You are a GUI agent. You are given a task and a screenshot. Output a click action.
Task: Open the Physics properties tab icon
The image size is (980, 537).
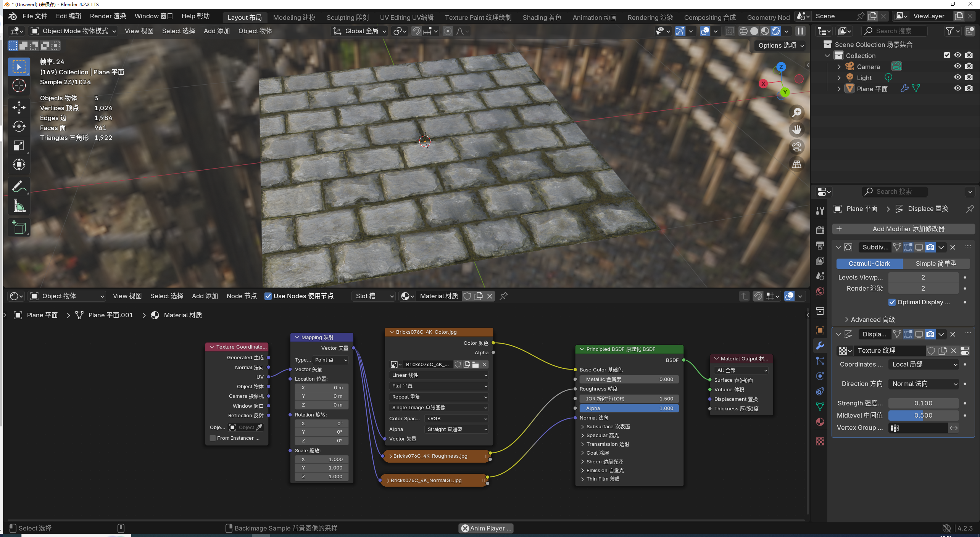(820, 376)
